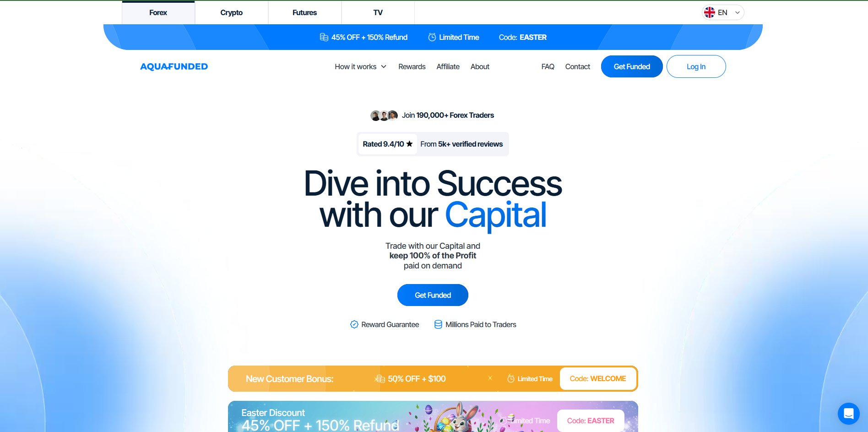Click the Log In button
This screenshot has width=868, height=432.
click(696, 66)
